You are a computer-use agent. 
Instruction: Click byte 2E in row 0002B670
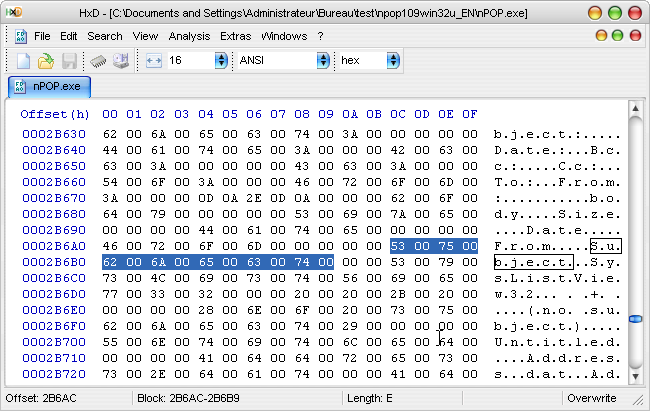point(254,198)
